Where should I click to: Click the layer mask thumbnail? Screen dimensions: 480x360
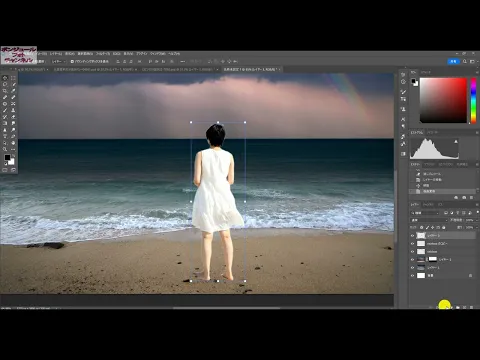433,259
